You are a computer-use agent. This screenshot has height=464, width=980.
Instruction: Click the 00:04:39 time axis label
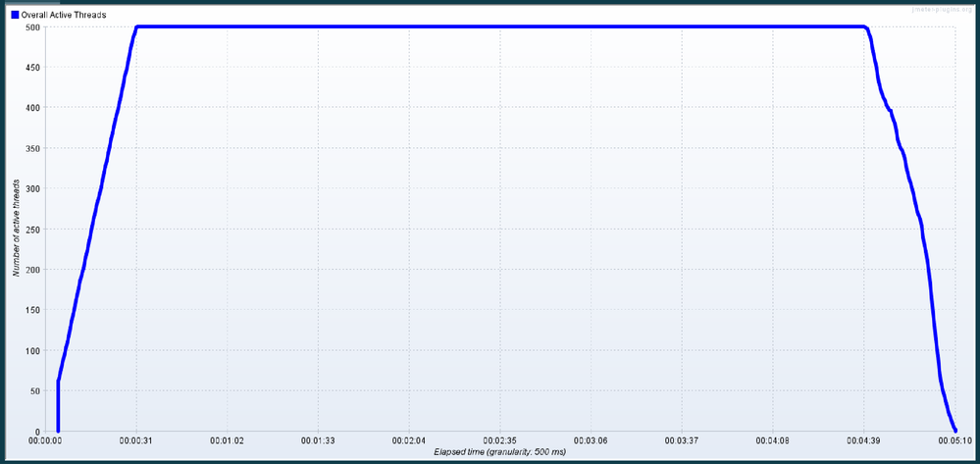[x=864, y=440]
